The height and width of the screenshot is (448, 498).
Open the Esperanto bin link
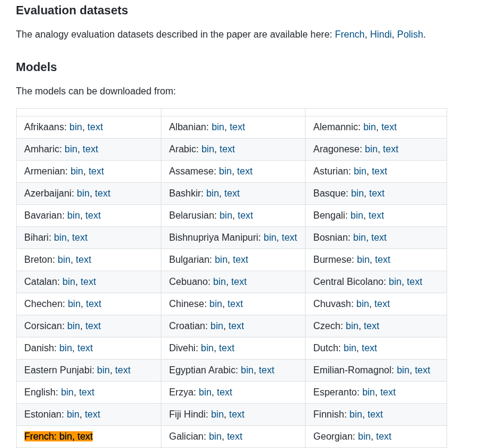pos(368,392)
